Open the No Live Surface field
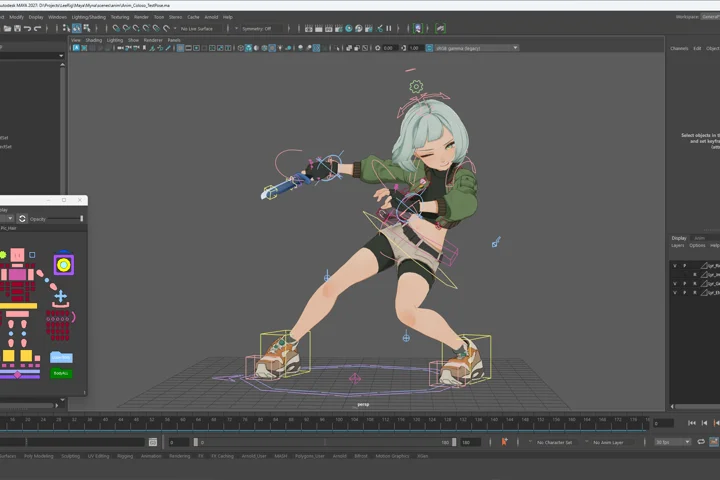The image size is (720, 480). tap(201, 28)
